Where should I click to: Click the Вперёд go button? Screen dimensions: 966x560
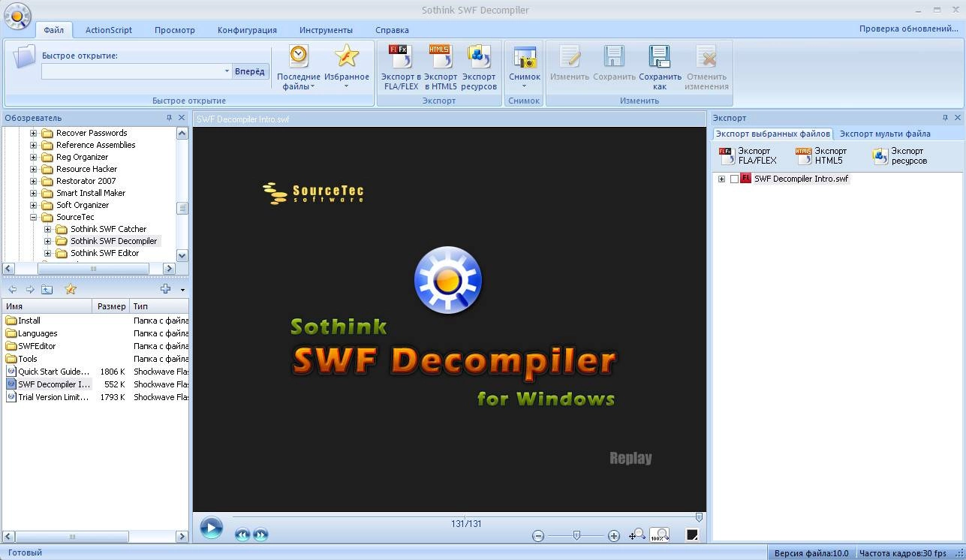coord(250,71)
